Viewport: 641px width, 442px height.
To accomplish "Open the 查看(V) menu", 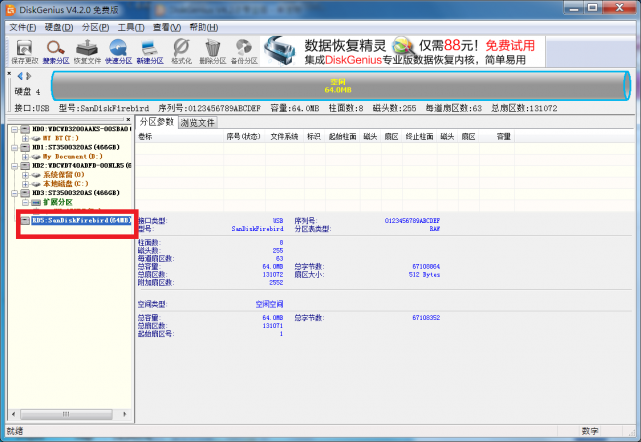I will coord(167,27).
